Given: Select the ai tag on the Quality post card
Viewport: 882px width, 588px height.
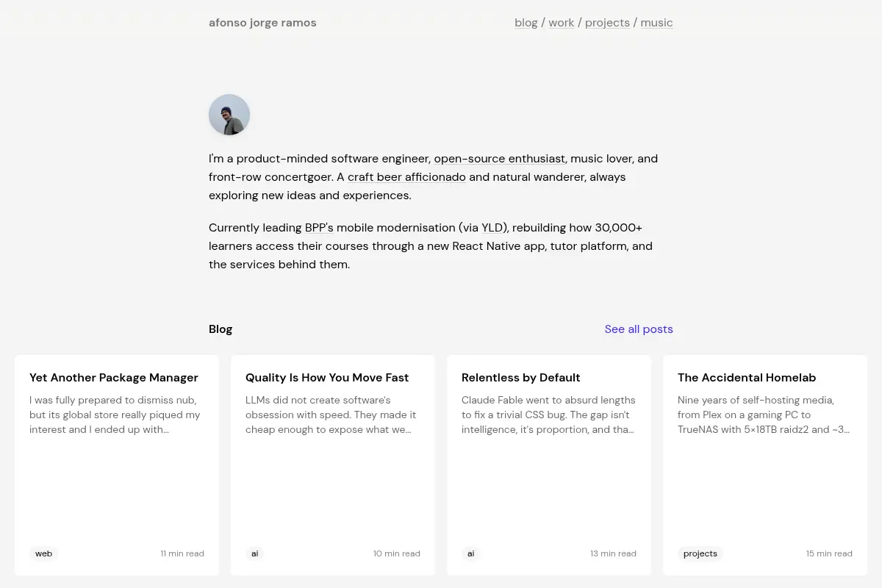Looking at the screenshot, I should [x=255, y=553].
